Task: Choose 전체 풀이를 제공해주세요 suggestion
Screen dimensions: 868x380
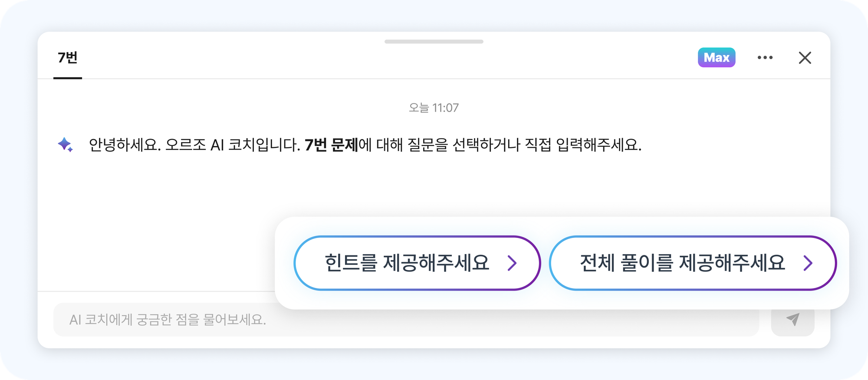Action: [x=693, y=263]
